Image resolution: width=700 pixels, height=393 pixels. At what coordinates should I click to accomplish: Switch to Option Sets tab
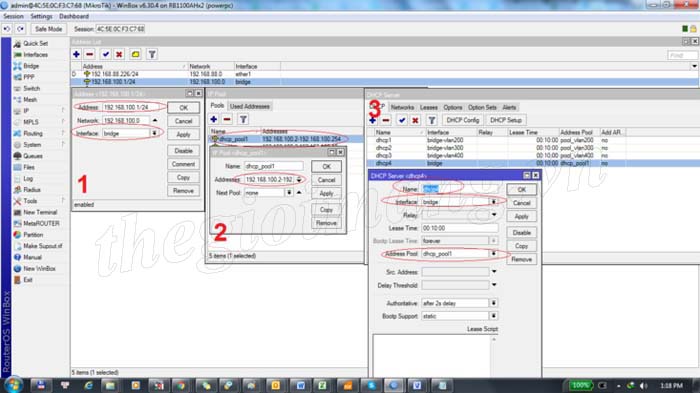[x=482, y=108]
